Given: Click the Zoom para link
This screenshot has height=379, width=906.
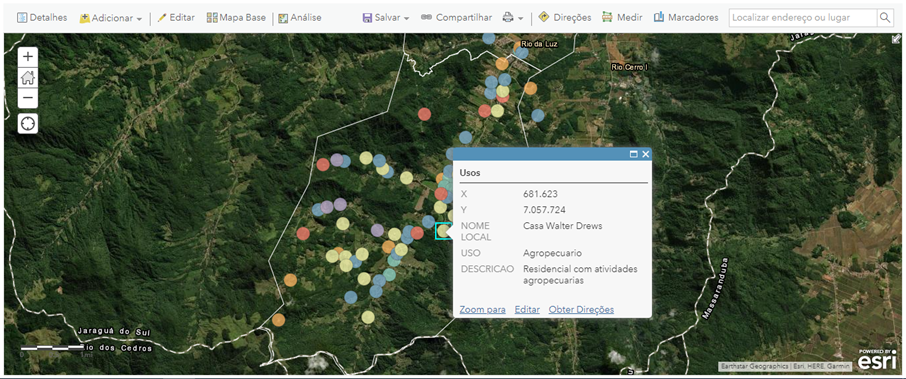Looking at the screenshot, I should coord(482,310).
